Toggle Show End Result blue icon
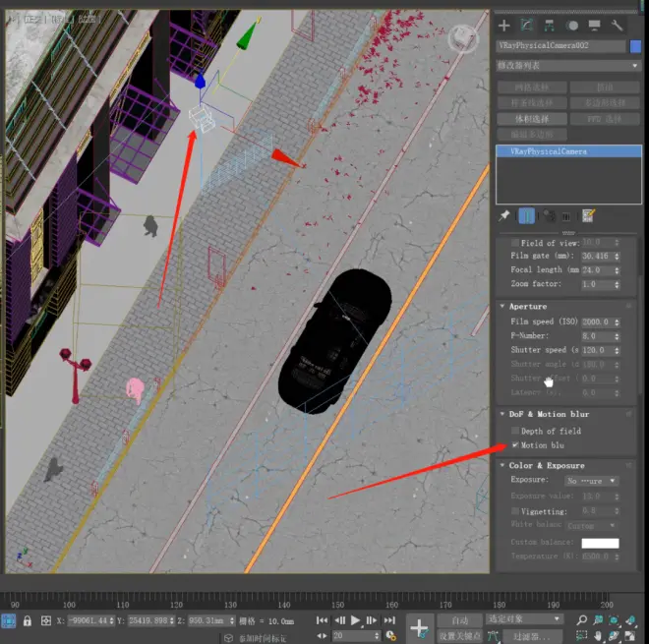 (x=526, y=216)
